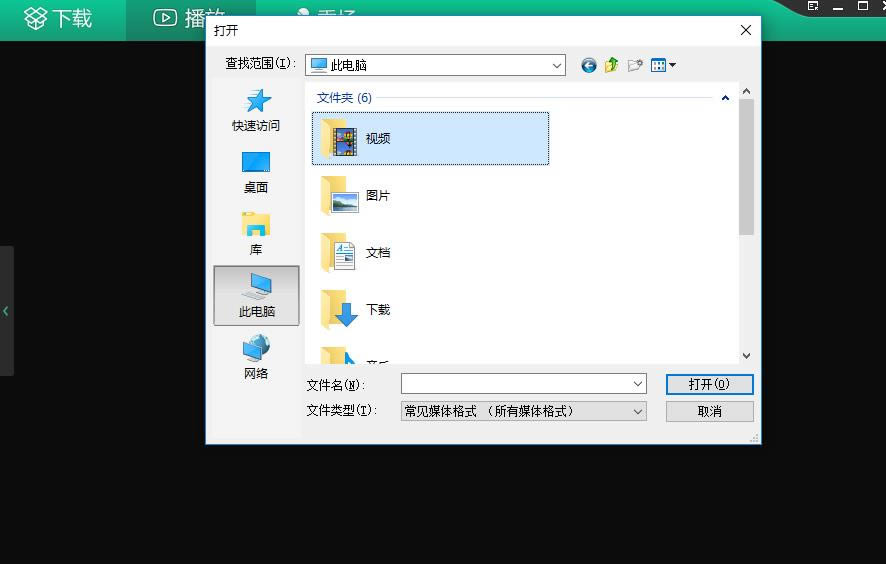Close the 打开 dialog
This screenshot has height=564, width=886.
tap(746, 30)
